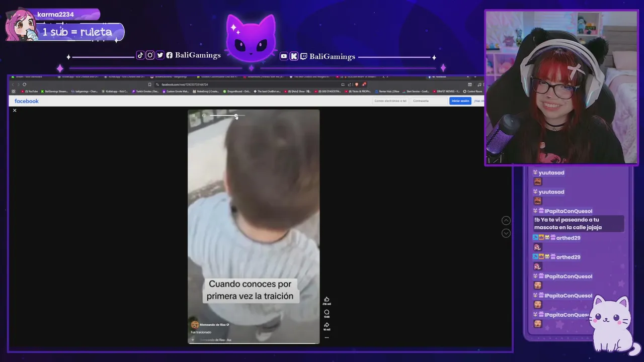The height and width of the screenshot is (362, 644).
Task: Open the YouTube bookmark
Action: point(30,92)
